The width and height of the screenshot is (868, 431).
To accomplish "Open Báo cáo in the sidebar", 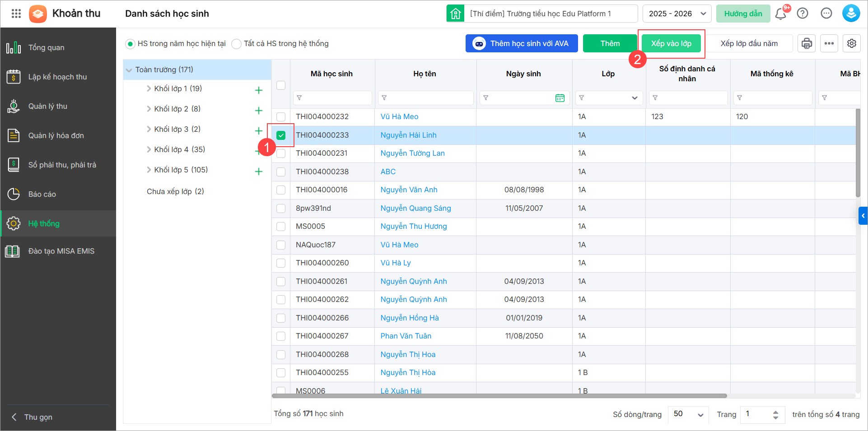I will [58, 194].
